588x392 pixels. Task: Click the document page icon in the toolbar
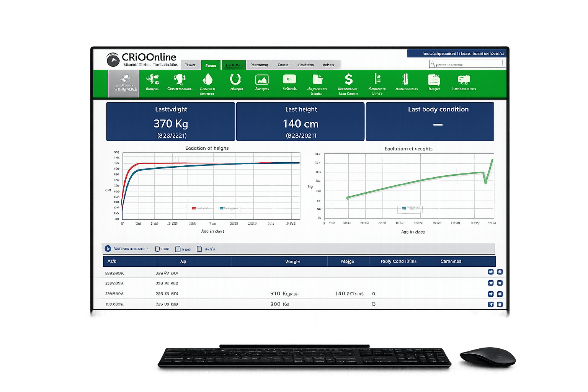click(317, 79)
